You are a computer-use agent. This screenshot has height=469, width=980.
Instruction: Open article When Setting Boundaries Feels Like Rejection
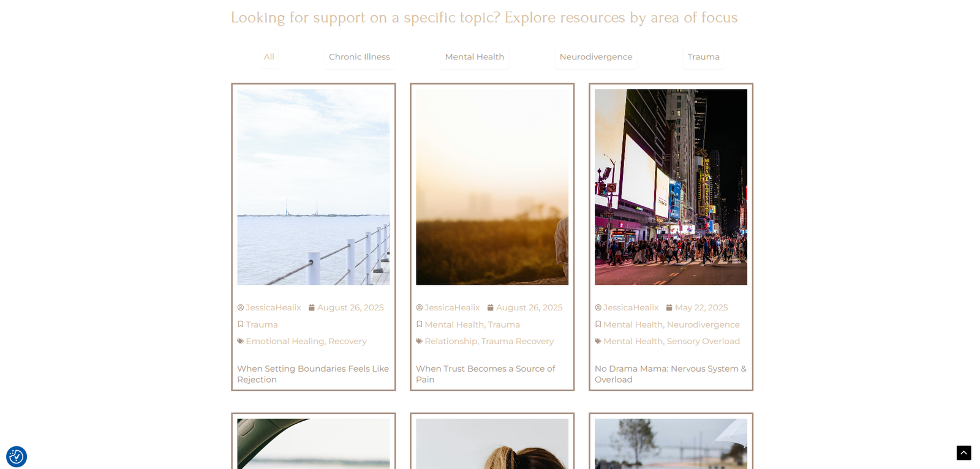point(313,374)
